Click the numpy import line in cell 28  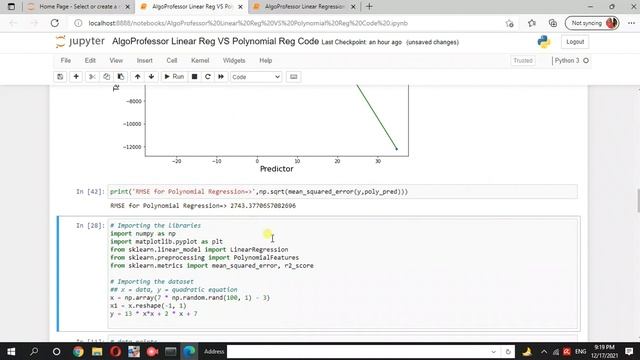pyautogui.click(x=143, y=233)
